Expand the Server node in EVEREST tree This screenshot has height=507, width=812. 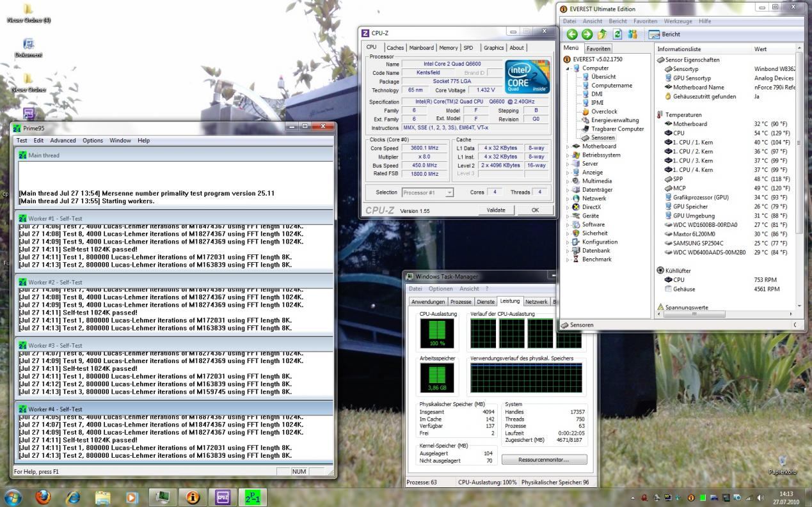[568, 164]
